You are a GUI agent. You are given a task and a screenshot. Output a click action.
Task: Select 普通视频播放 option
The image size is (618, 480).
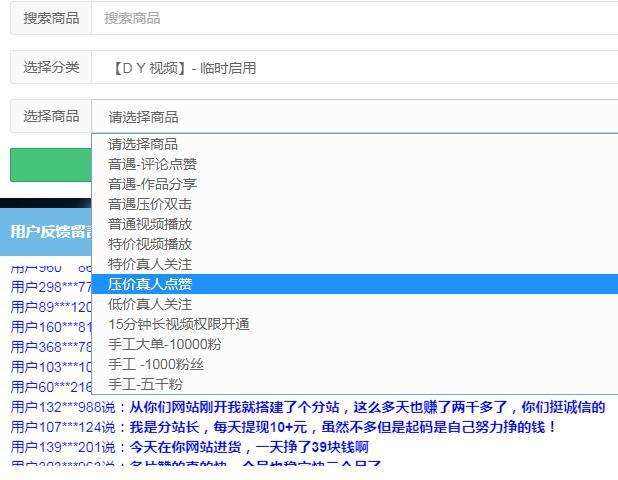click(150, 224)
